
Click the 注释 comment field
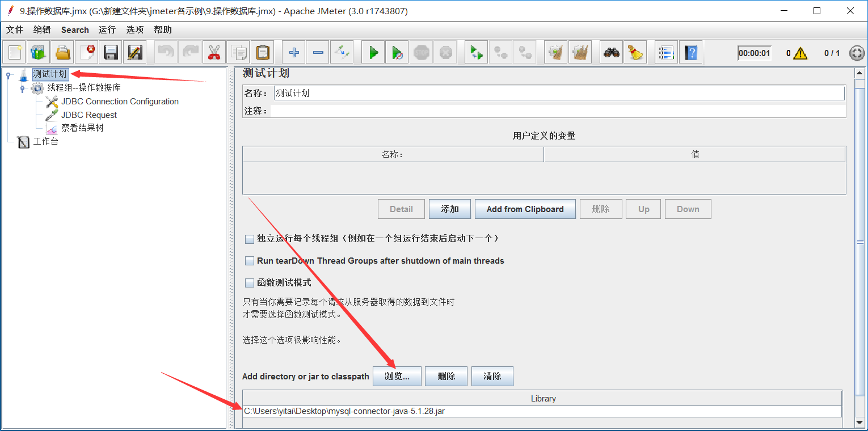pos(558,111)
